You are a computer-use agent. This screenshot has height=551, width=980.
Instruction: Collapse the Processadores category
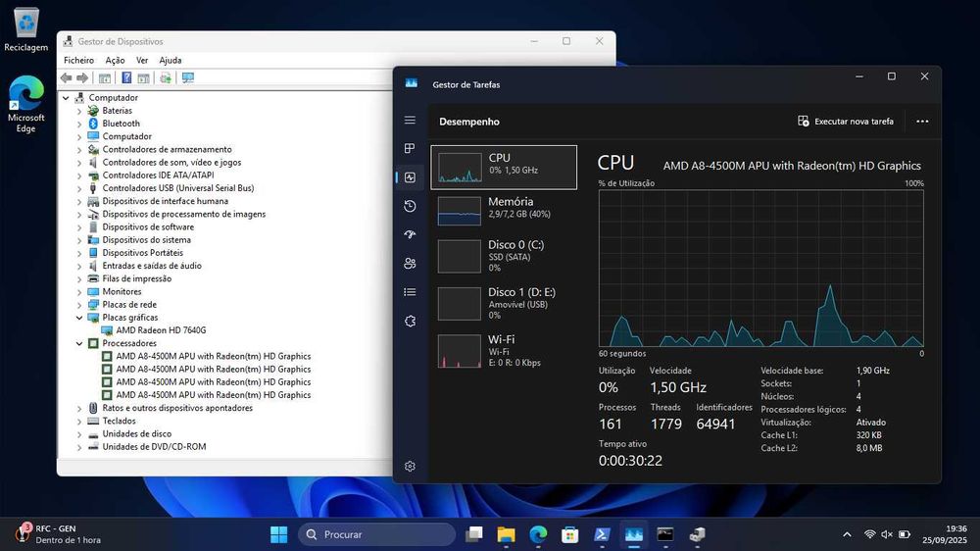point(79,343)
